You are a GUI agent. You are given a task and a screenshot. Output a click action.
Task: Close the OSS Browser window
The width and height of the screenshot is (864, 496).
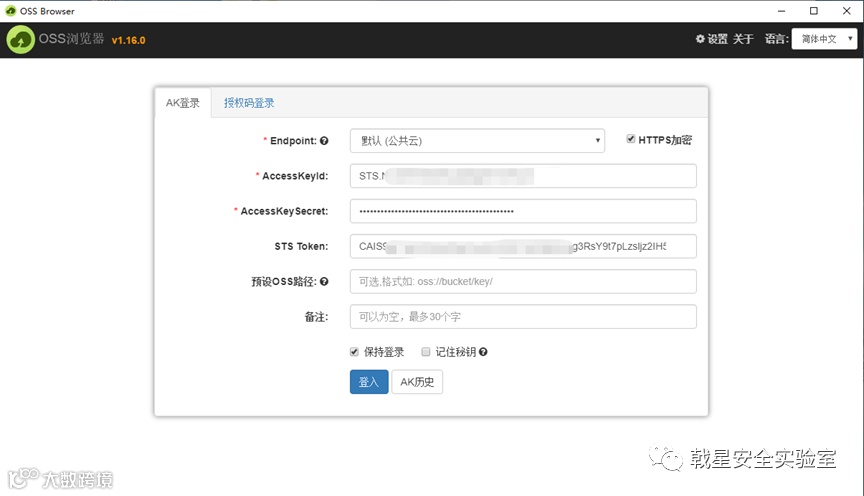[x=847, y=10]
